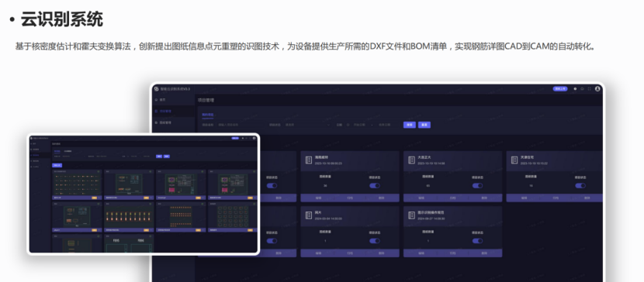Click the 智能云识别系统 logo icon in large window
Viewport: 644px width, 282px height.
coord(157,89)
